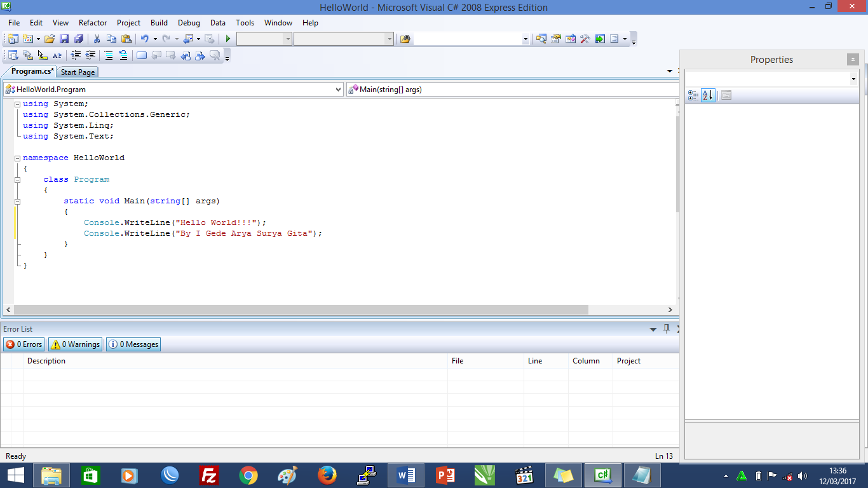Screen dimensions: 868x488
Task: Sort properties with the Categorized icon
Action: [693, 95]
